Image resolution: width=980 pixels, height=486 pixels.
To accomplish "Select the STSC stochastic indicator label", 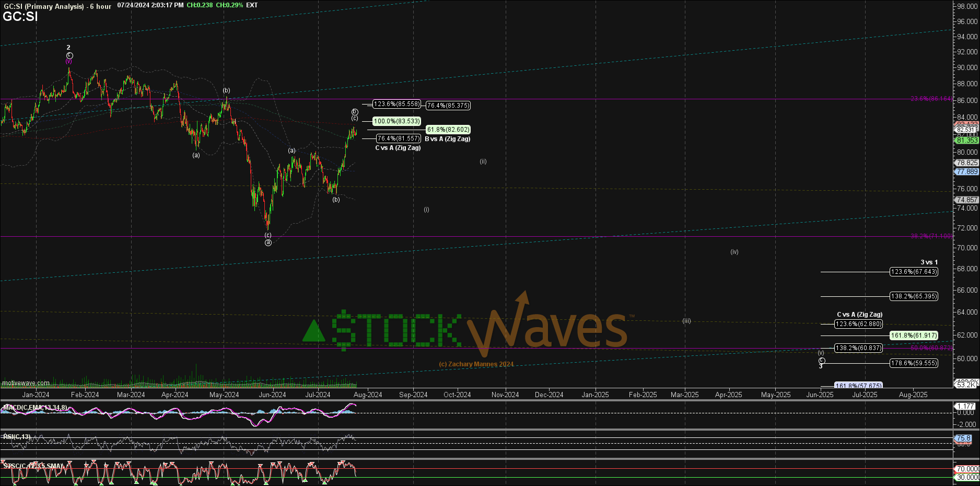I will pos(33,466).
